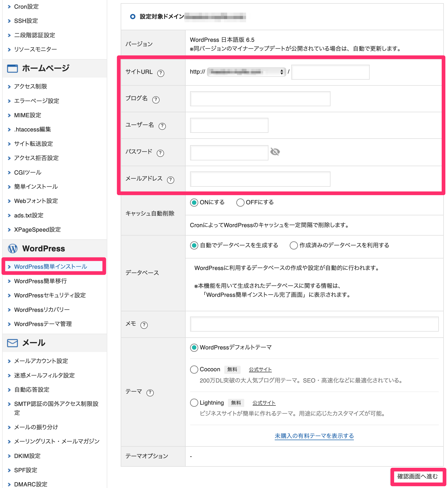The width and height of the screenshot is (448, 488).
Task: Open 簡単インストール in sidebar
Action: [36, 187]
